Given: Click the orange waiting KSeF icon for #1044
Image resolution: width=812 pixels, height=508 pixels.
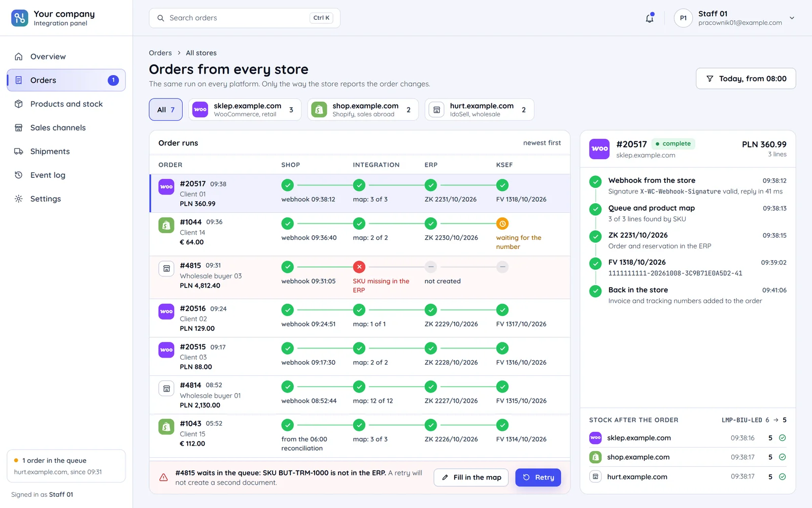Looking at the screenshot, I should [x=502, y=224].
